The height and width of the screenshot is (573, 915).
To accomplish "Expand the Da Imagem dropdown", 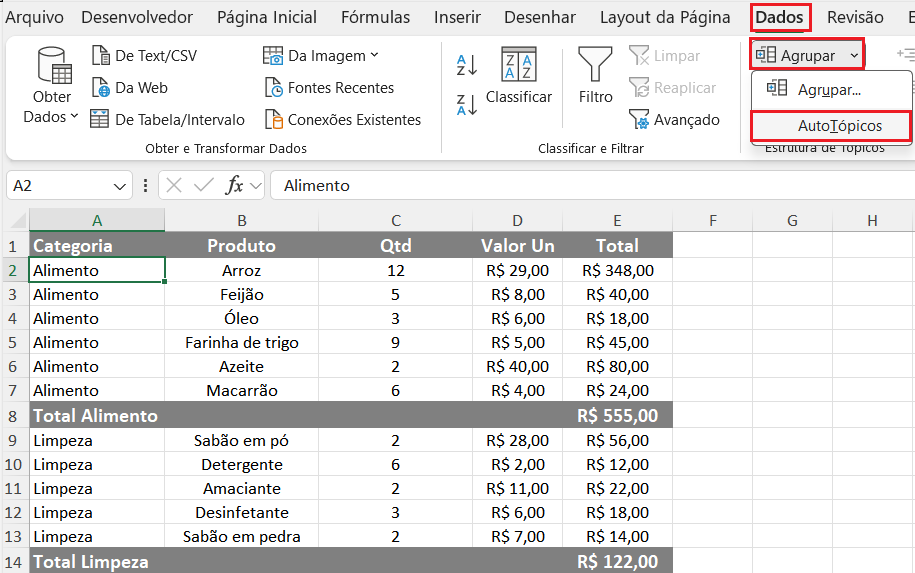I will point(375,56).
